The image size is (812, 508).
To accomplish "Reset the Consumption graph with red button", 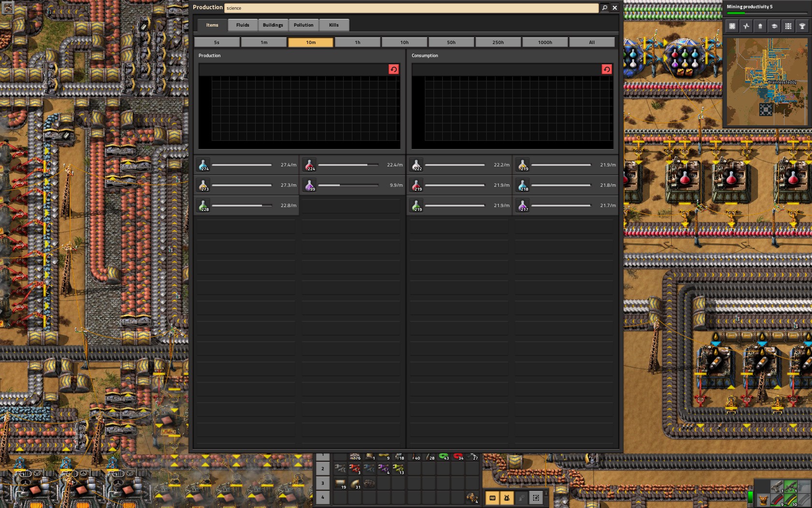I will pyautogui.click(x=607, y=69).
